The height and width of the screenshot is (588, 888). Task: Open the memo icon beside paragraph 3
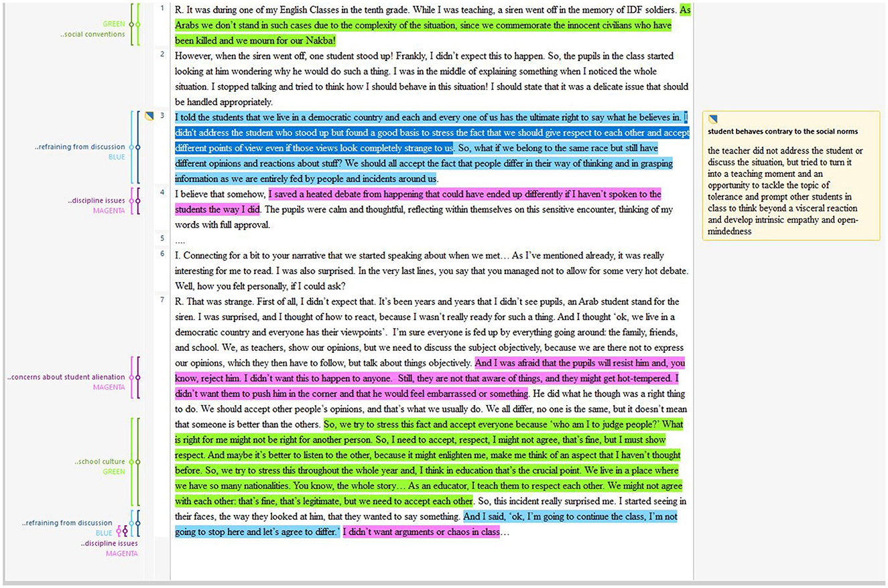click(x=150, y=116)
